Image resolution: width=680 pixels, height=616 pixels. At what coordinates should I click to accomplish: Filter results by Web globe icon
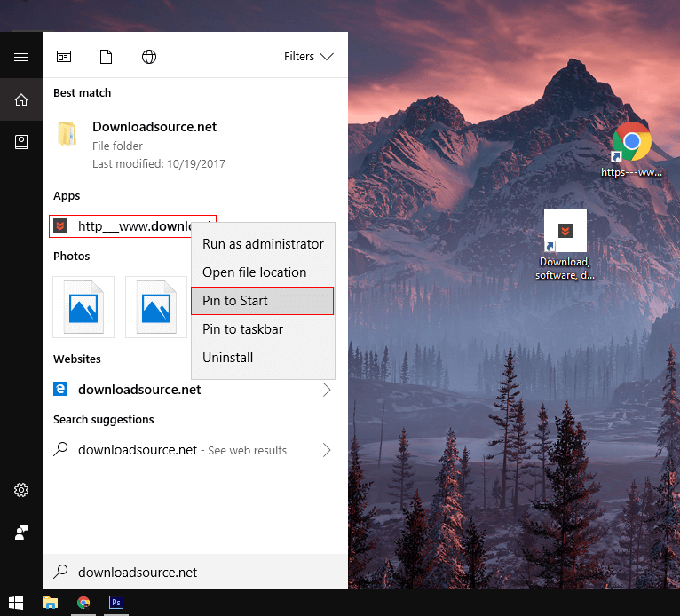pyautogui.click(x=149, y=56)
